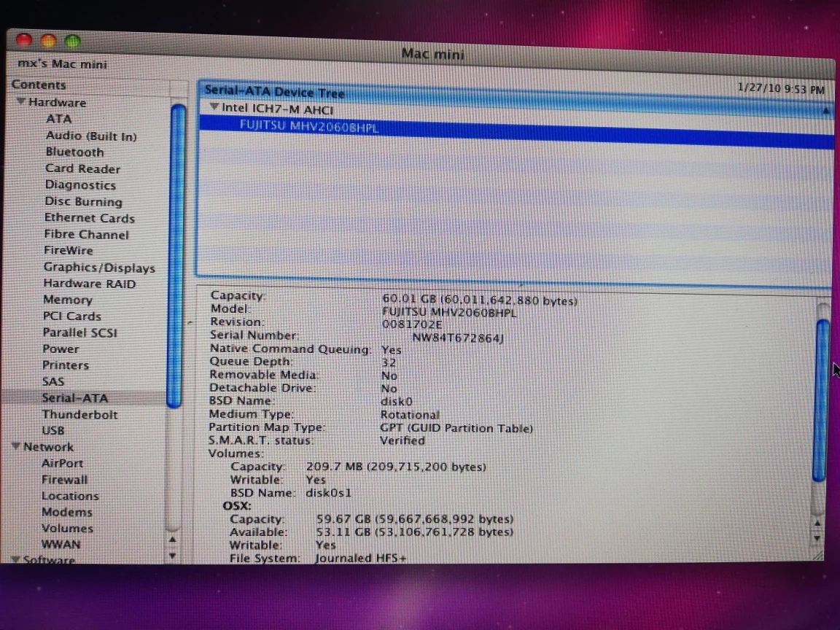This screenshot has height=630, width=840.
Task: Select Printers entry
Action: click(x=66, y=365)
